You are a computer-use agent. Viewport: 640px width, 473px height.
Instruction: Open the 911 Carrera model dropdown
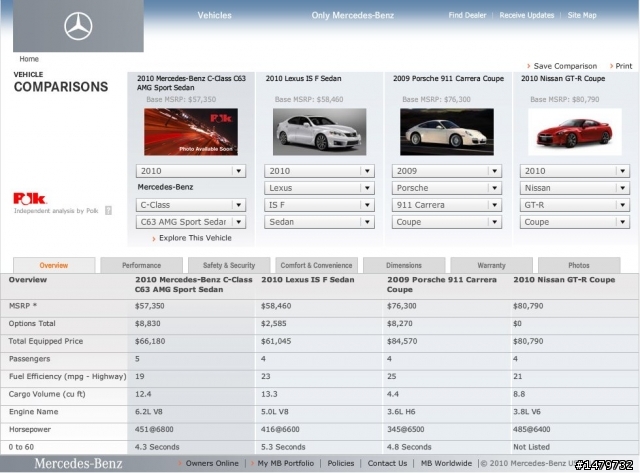(447, 205)
